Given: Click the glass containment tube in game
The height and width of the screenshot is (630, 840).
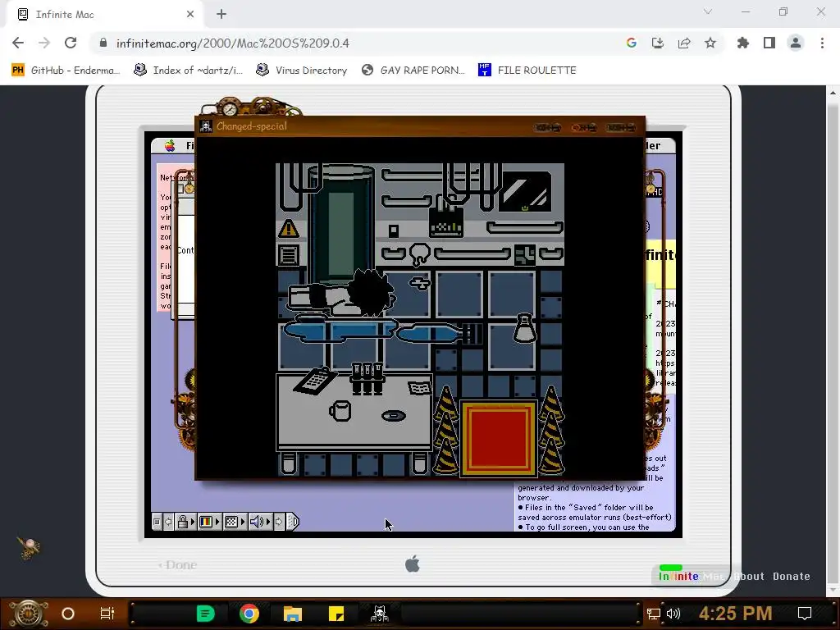Looking at the screenshot, I should pos(340,224).
